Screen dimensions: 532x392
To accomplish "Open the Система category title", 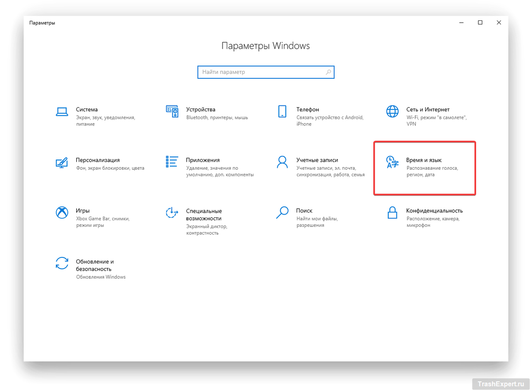I will pyautogui.click(x=87, y=109).
